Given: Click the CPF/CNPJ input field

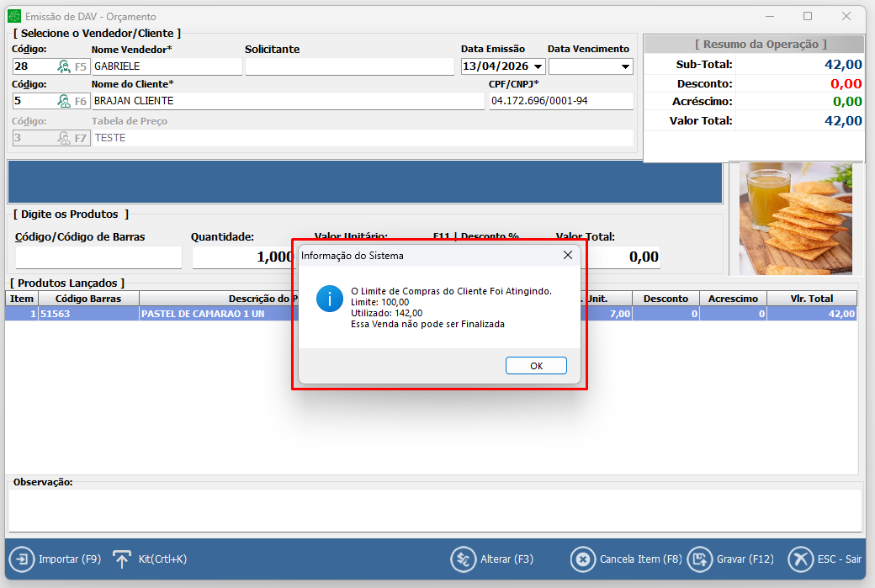Looking at the screenshot, I should [x=560, y=101].
